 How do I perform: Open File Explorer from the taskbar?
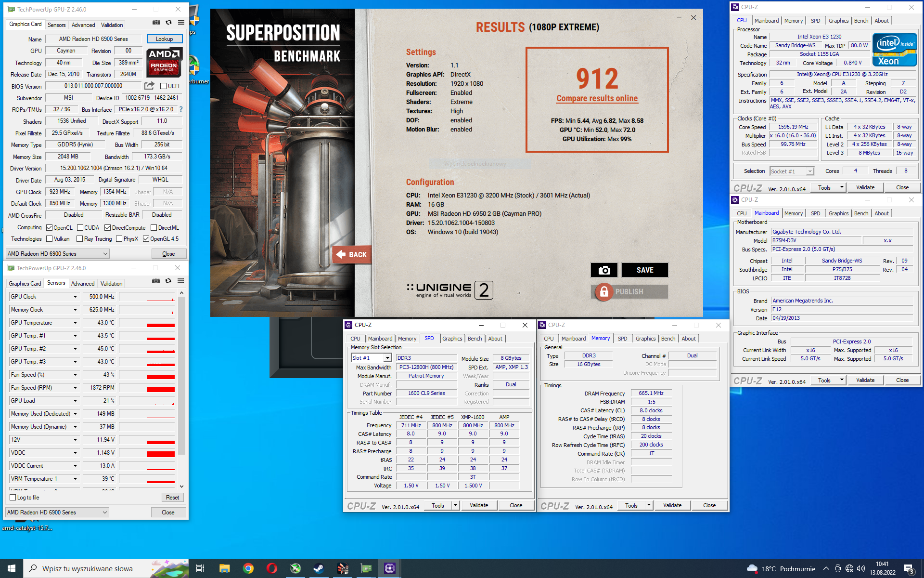(x=224, y=568)
